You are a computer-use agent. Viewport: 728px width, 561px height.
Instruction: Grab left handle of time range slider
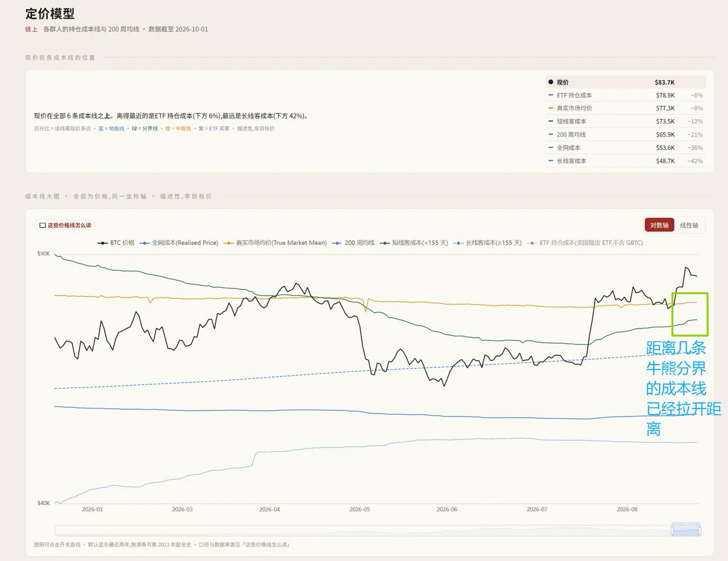(x=672, y=531)
